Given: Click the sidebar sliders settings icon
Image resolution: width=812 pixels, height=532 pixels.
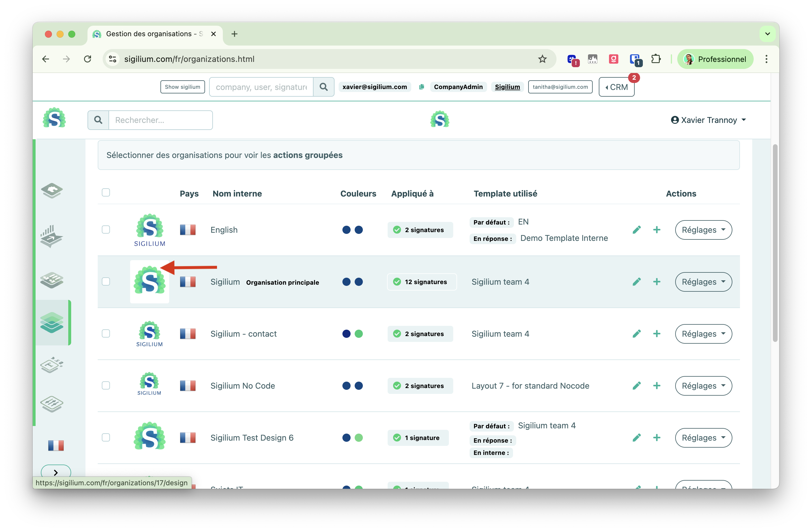Looking at the screenshot, I should (x=52, y=404).
